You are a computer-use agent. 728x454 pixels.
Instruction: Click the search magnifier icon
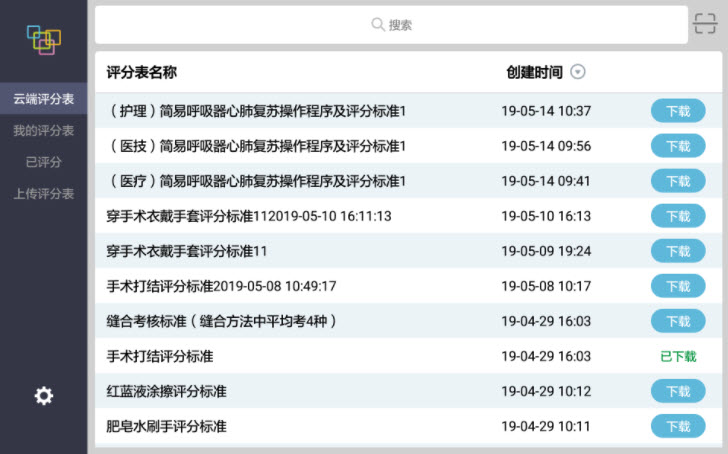click(x=377, y=24)
